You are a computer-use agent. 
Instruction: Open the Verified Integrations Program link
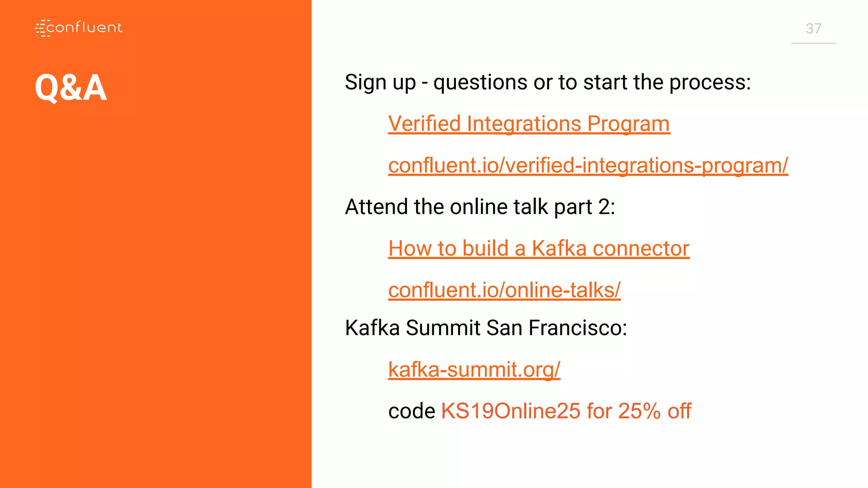(529, 124)
